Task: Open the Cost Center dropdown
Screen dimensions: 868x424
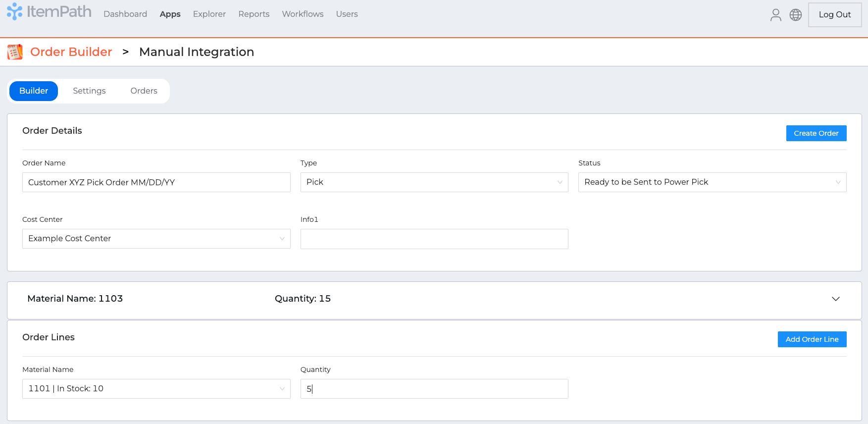Action: [x=156, y=239]
